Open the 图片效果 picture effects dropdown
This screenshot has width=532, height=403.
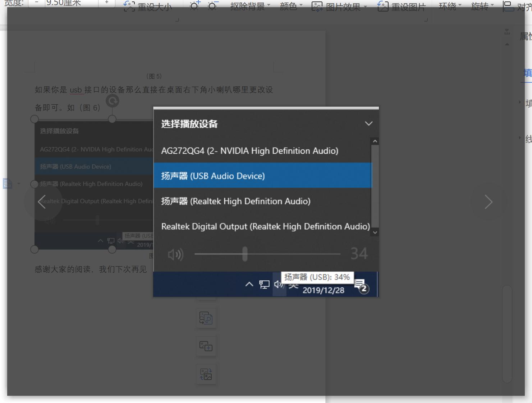[x=339, y=6]
